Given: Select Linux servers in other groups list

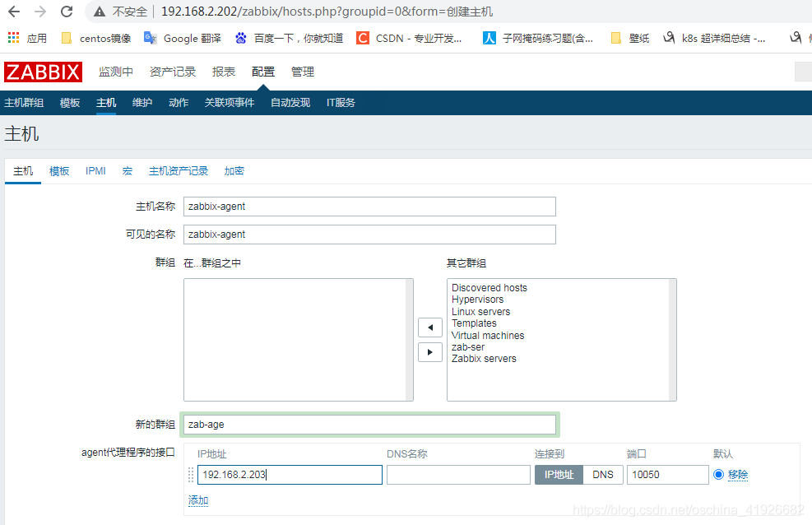Looking at the screenshot, I should coord(480,312).
